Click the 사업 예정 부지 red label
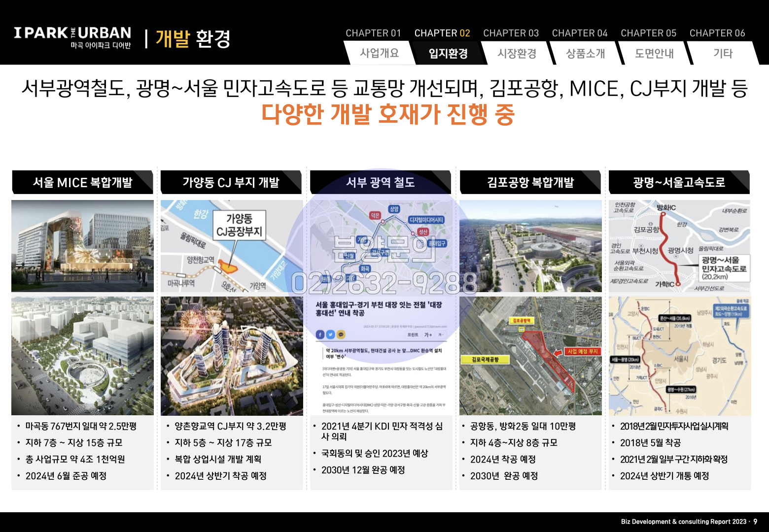 pos(582,351)
